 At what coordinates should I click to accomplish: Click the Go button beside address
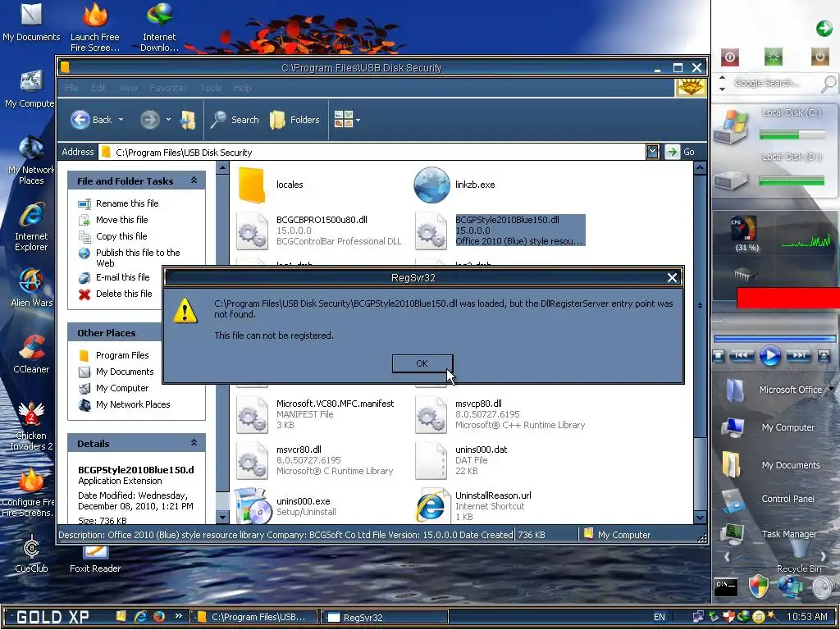tap(680, 152)
